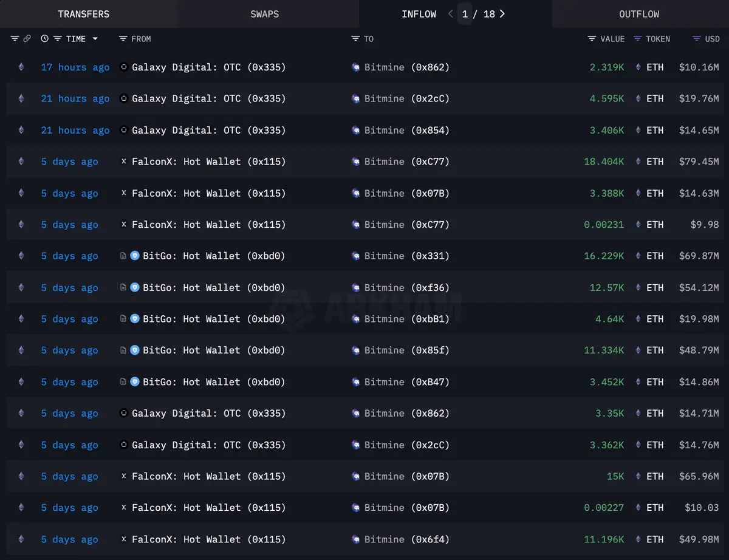The image size is (729, 560).
Task: Open the '21 hours ago' link in the $19.76M row
Action: click(x=75, y=98)
